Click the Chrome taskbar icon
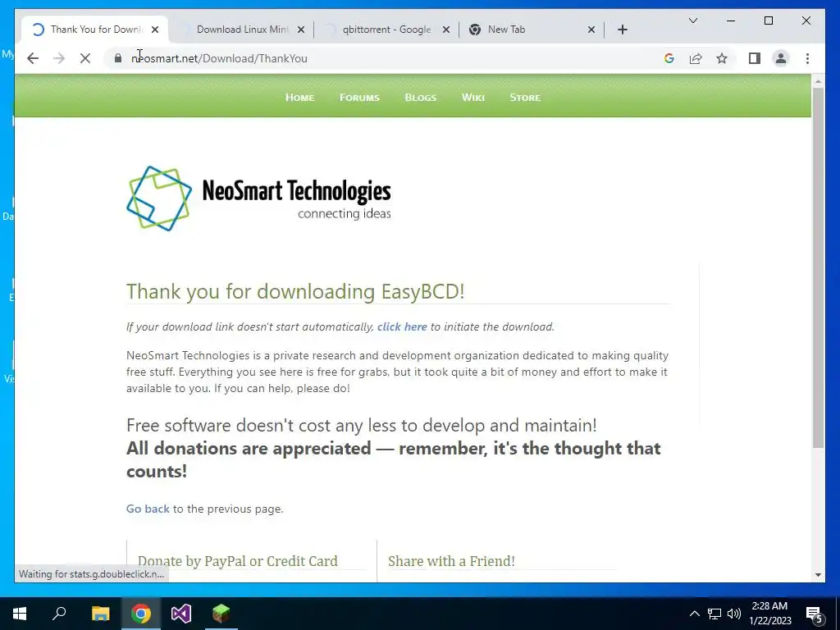The image size is (840, 630). coord(141,614)
